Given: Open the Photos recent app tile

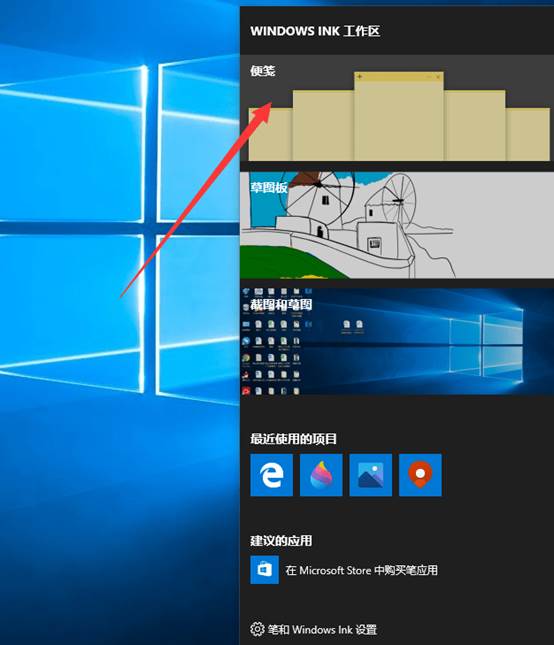Looking at the screenshot, I should (371, 475).
